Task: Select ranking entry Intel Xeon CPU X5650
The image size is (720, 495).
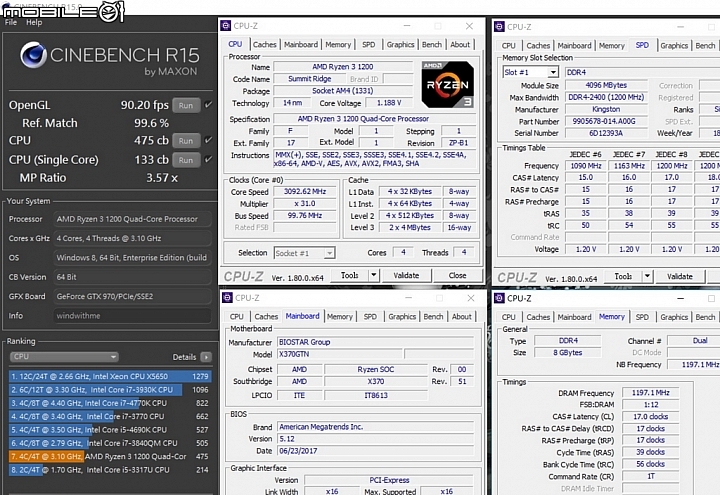Action: coord(110,376)
